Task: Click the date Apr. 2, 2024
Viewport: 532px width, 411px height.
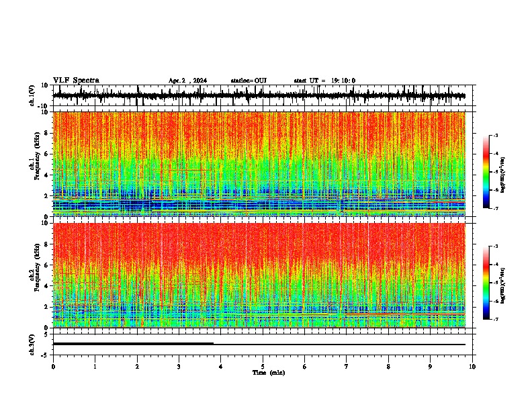Action: coord(187,81)
